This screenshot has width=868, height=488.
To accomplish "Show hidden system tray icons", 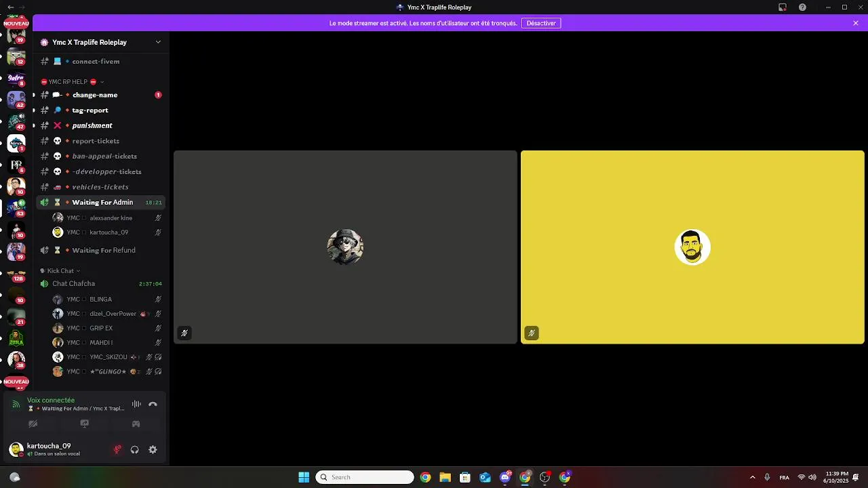I will coord(752,477).
